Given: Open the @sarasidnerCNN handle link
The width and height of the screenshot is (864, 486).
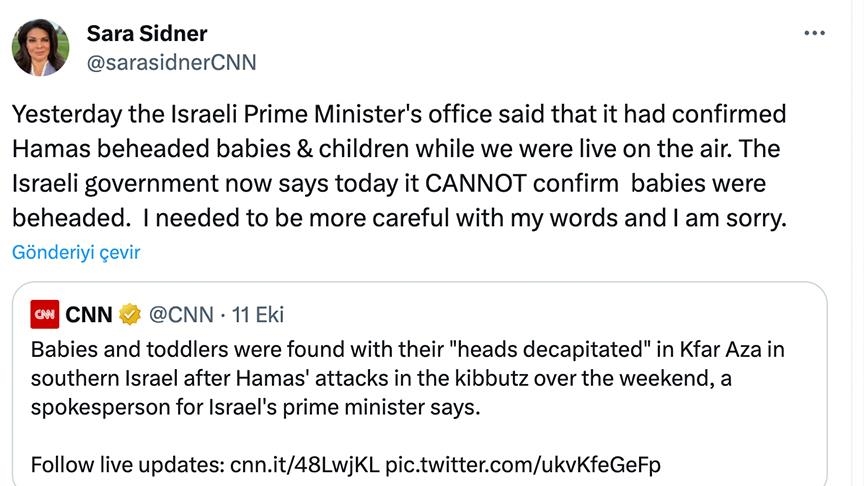Looking at the screenshot, I should point(172,62).
